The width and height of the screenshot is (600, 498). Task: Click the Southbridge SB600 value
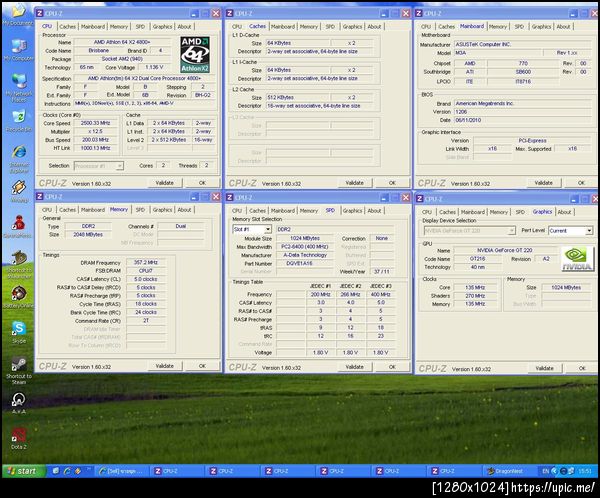tap(523, 72)
